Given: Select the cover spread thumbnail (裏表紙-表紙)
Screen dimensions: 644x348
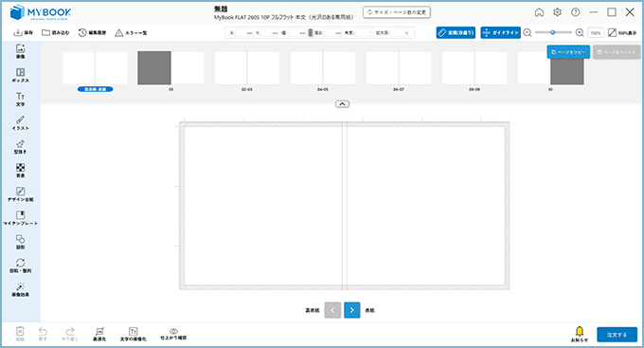Looking at the screenshot, I should [95, 68].
